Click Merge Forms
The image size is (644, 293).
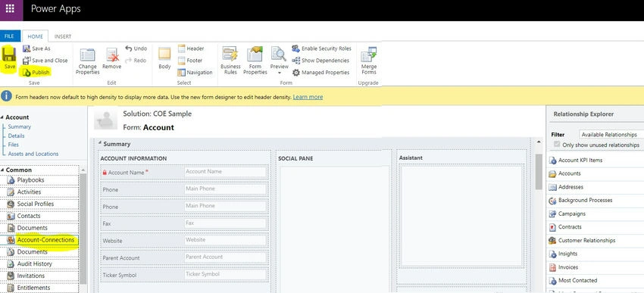369,61
